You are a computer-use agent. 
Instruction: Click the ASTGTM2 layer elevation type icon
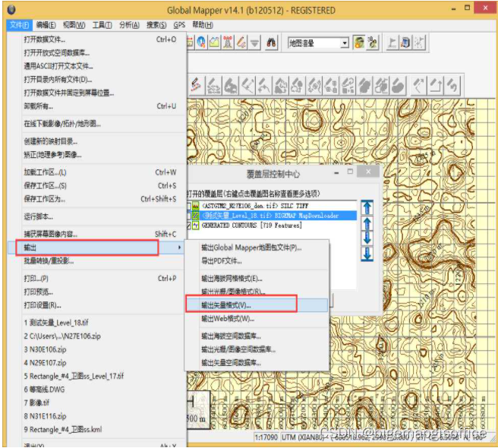pos(195,206)
